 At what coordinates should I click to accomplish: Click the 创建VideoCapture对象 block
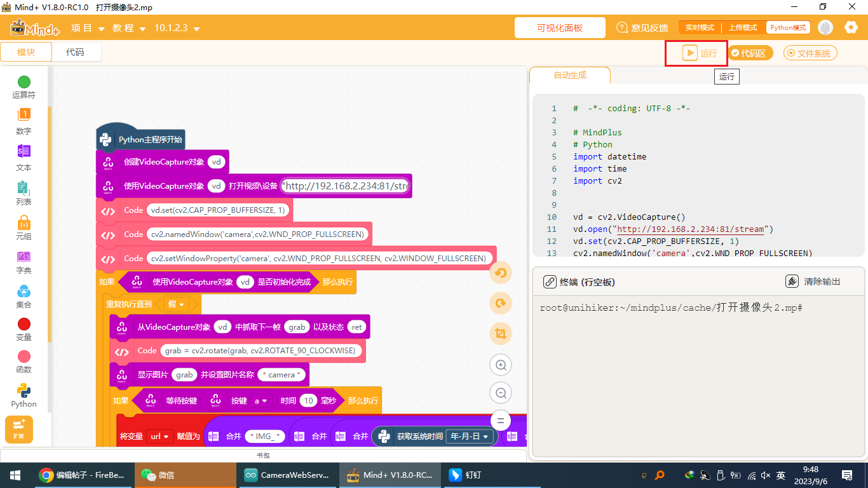pos(163,162)
